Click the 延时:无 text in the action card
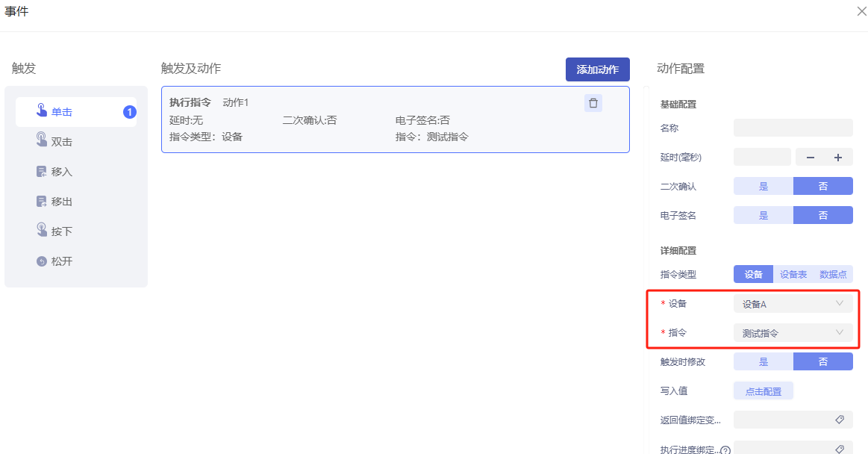The image size is (868, 454). pos(186,120)
